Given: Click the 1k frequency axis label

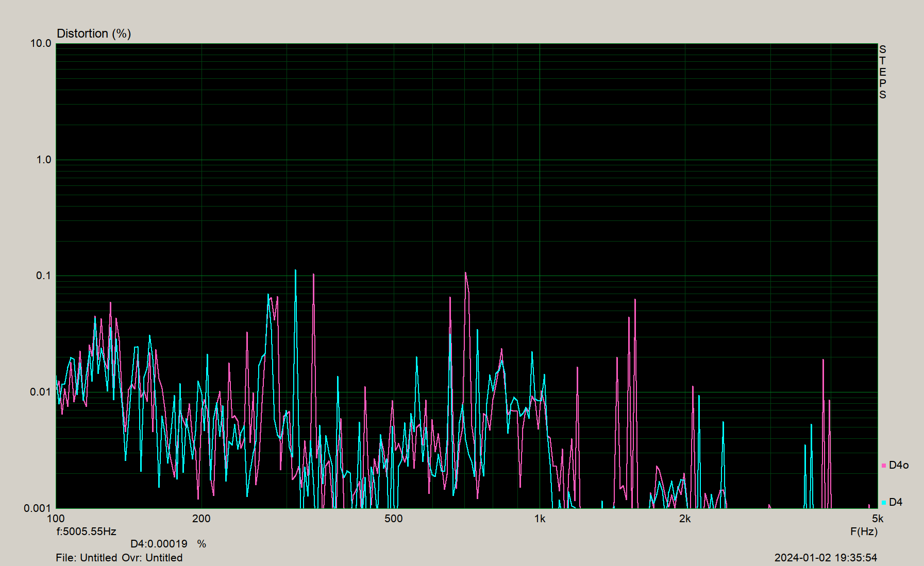Looking at the screenshot, I should pyautogui.click(x=540, y=519).
